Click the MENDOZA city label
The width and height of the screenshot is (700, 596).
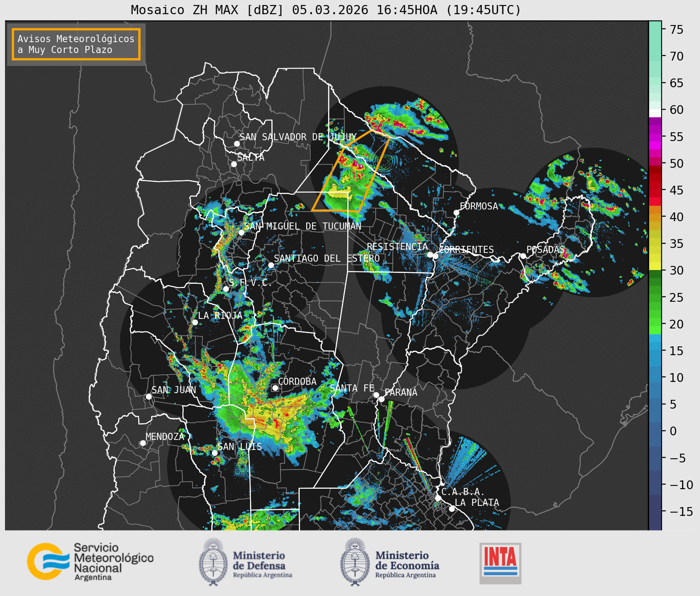pos(165,437)
